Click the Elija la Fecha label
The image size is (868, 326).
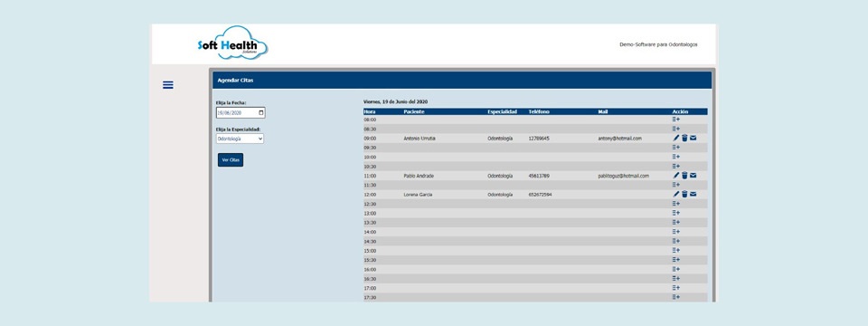231,102
